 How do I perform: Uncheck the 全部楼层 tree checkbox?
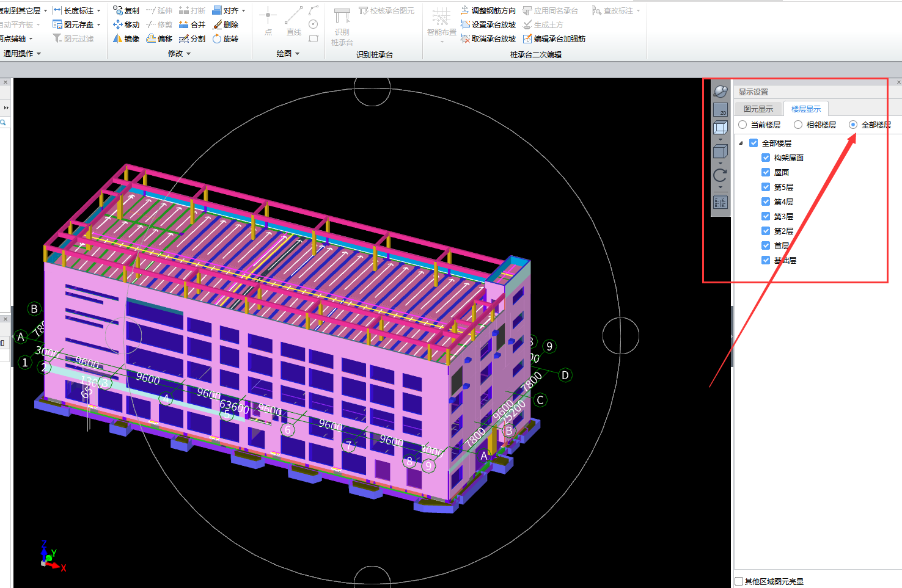(754, 143)
